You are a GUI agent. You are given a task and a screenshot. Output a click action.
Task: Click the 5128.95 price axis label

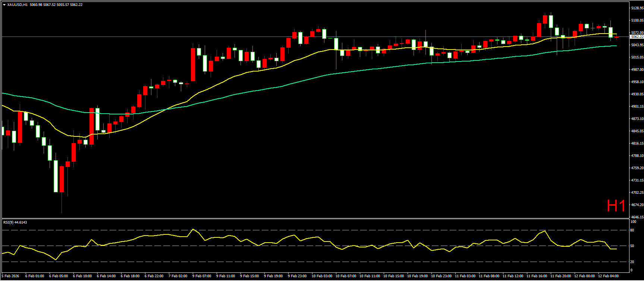click(637, 8)
